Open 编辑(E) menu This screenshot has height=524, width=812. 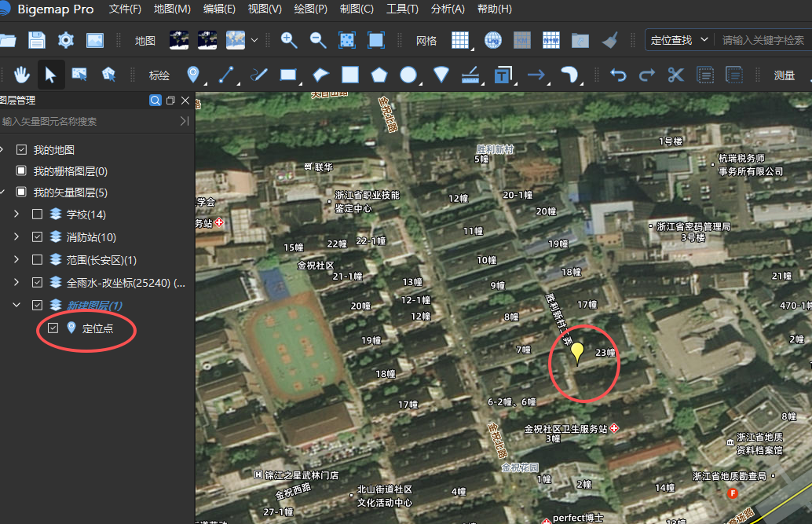pyautogui.click(x=219, y=9)
